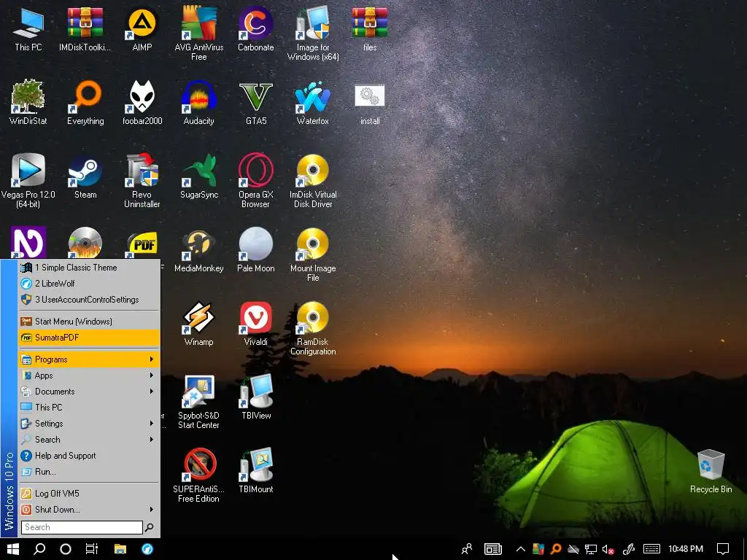
Task: Select Vegas Pro 12.0 desktop icon
Action: pos(28,180)
